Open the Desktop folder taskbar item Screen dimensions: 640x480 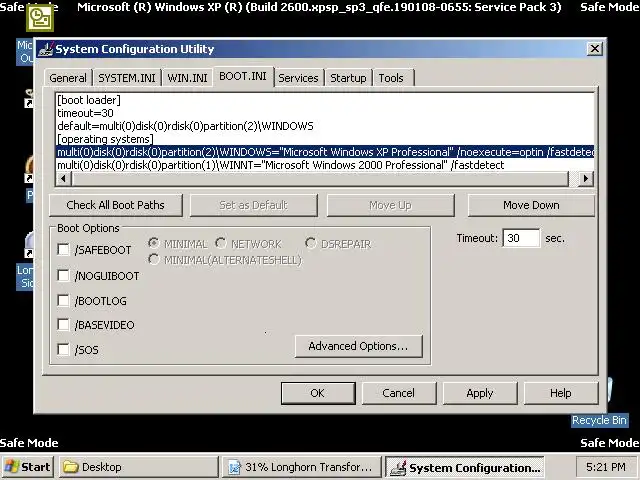coord(139,467)
